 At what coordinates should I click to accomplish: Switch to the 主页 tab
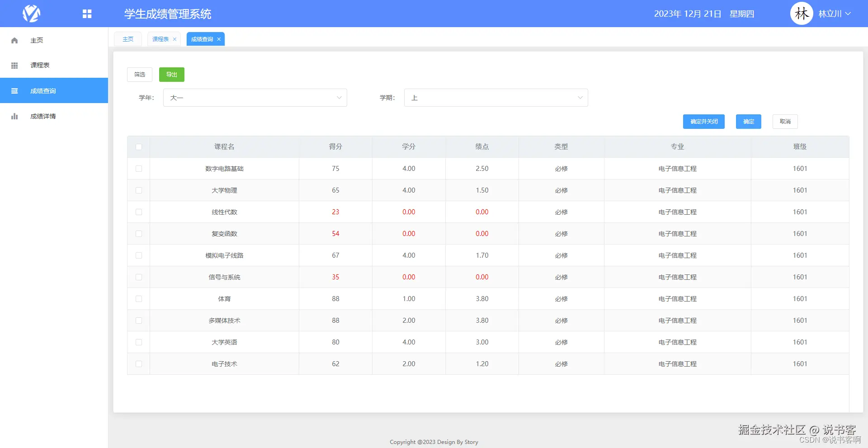point(128,39)
